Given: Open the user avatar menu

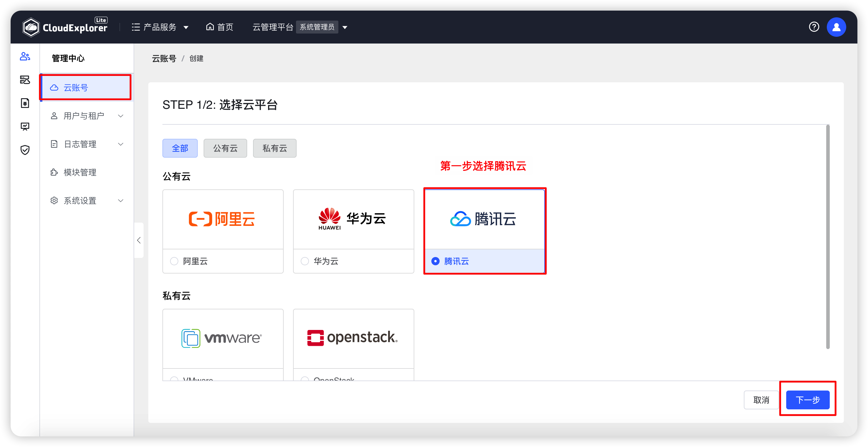Looking at the screenshot, I should coord(836,27).
